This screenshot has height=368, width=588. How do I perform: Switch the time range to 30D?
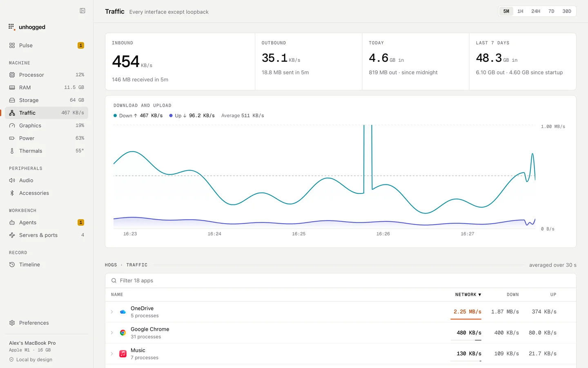567,11
